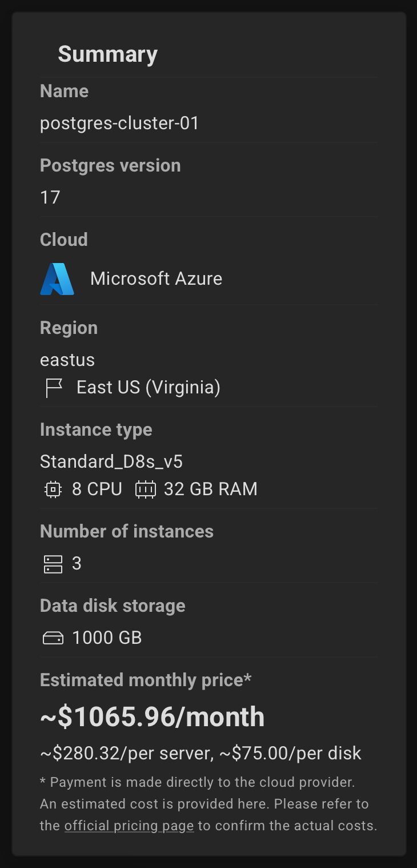Click the ~$1065.96/month price total
This screenshot has width=417, height=868.
pyautogui.click(x=153, y=717)
